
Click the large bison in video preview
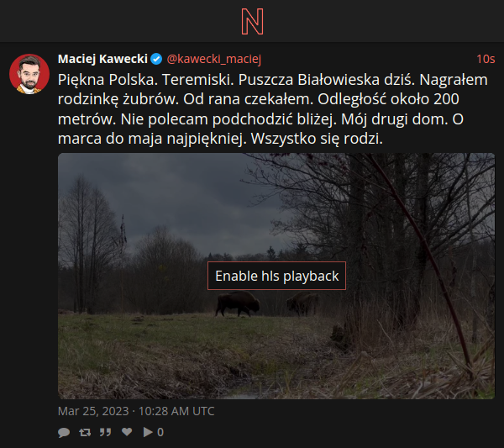pos(237,303)
